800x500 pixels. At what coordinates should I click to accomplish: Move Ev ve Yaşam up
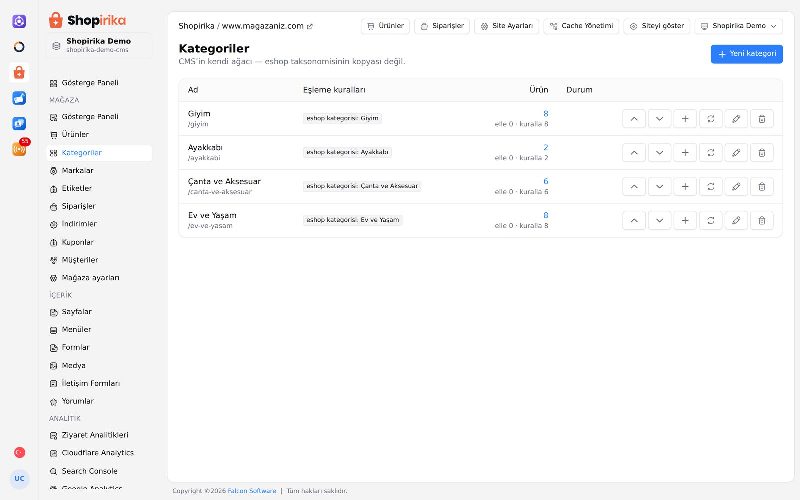point(634,220)
